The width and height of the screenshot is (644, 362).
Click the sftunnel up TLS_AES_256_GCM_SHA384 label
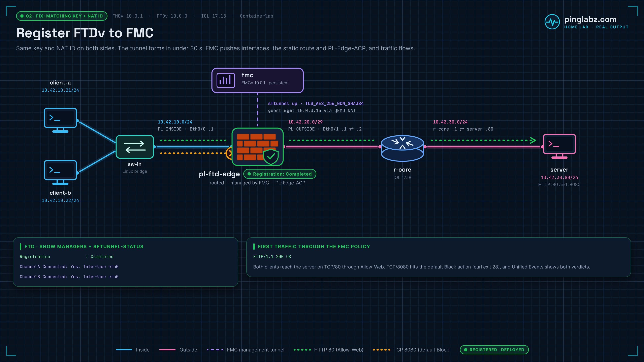click(316, 103)
